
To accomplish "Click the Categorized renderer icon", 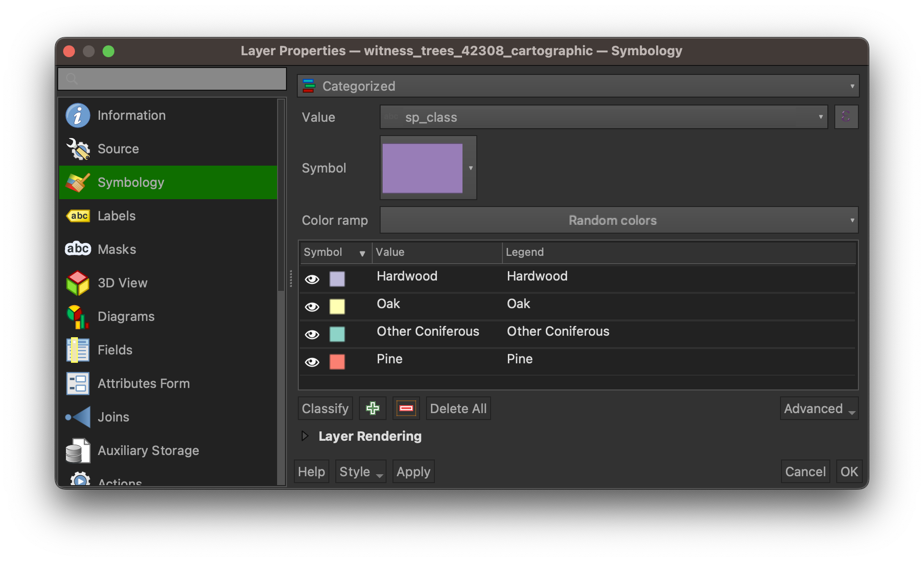I will 309,86.
